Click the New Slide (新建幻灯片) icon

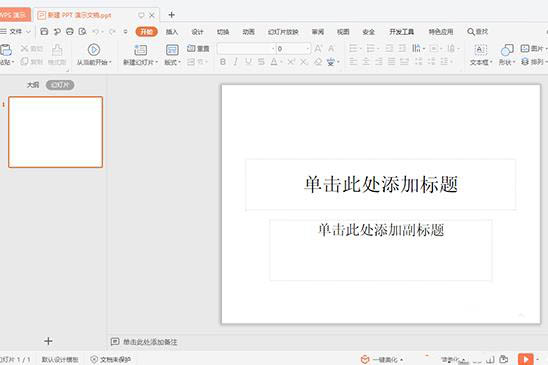(x=140, y=50)
